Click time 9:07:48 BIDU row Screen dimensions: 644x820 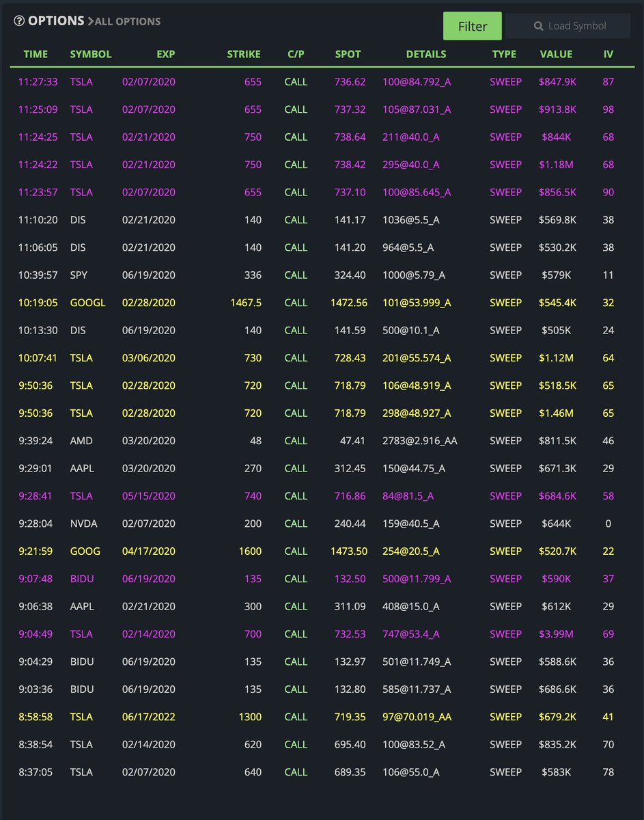pyautogui.click(x=36, y=579)
